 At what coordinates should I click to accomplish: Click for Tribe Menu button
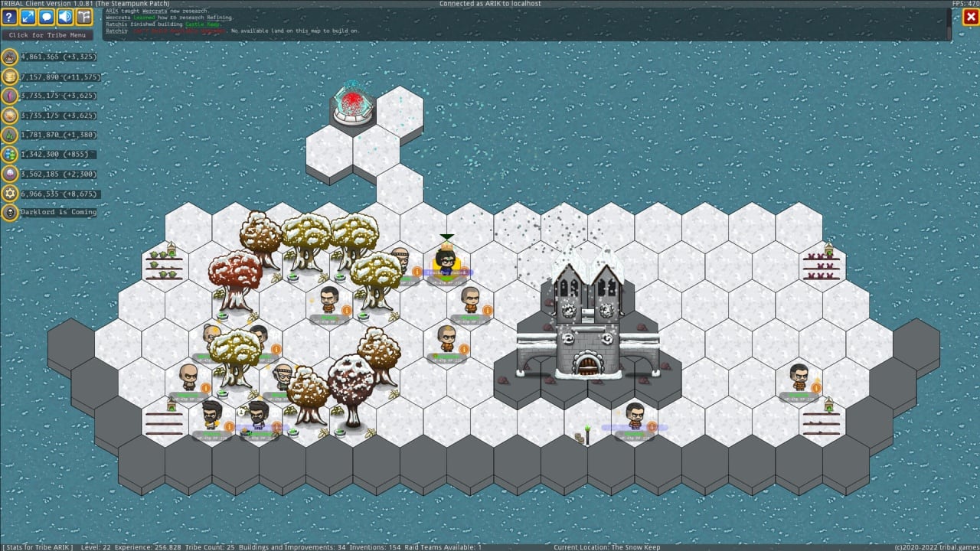click(x=47, y=35)
